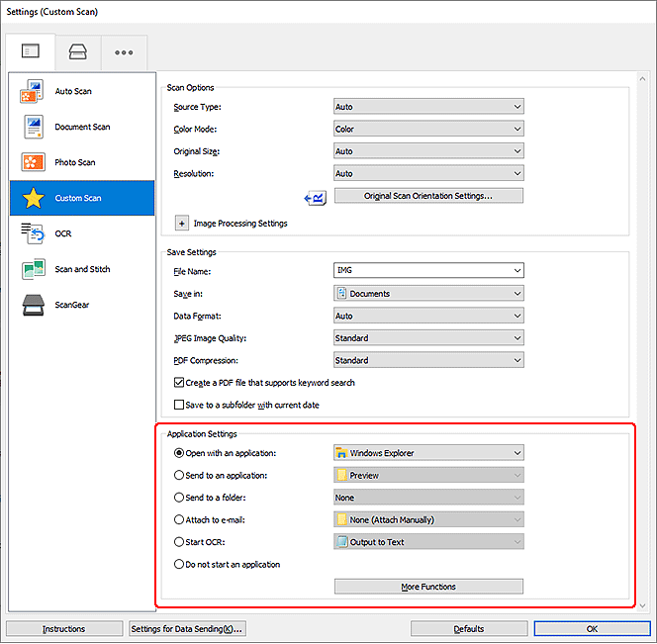
Task: Click the orientation preview icon beside Resolution
Action: [318, 197]
